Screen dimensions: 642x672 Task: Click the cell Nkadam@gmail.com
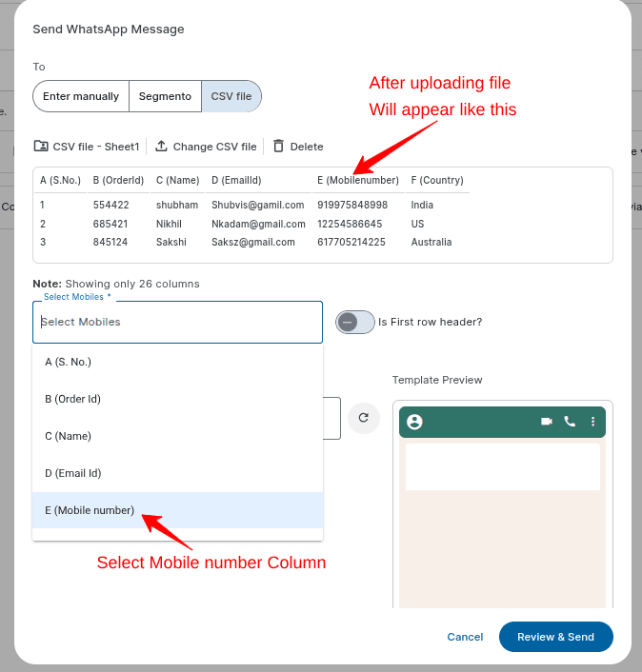[x=258, y=224]
